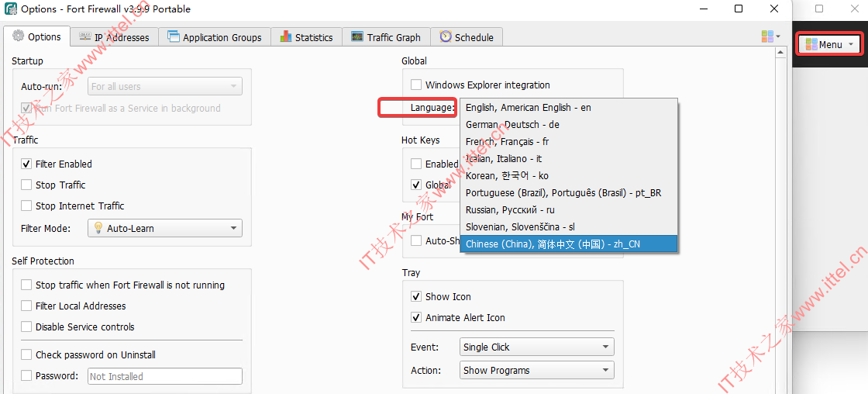Toggle Animate Alert Icon checkbox
The image size is (868, 394).
click(415, 317)
